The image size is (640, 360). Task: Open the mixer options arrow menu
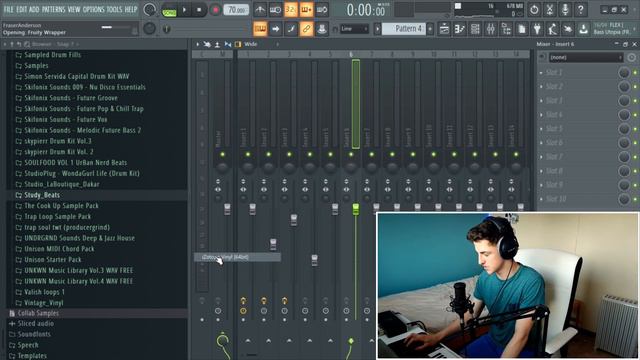tap(198, 44)
